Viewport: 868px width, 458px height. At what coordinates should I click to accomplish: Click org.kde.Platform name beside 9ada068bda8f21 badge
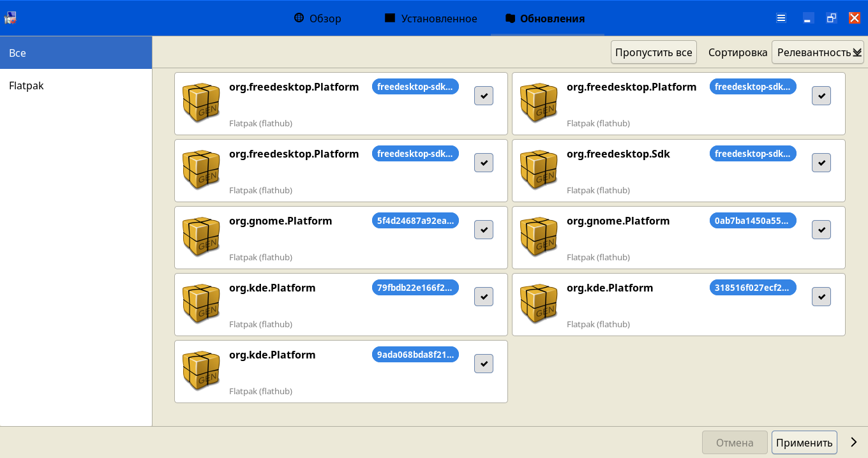click(273, 355)
